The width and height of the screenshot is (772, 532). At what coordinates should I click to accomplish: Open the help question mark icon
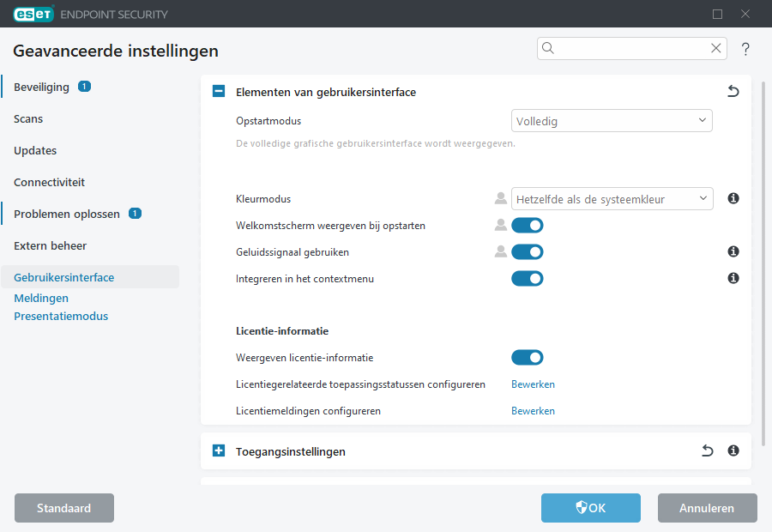pyautogui.click(x=745, y=49)
